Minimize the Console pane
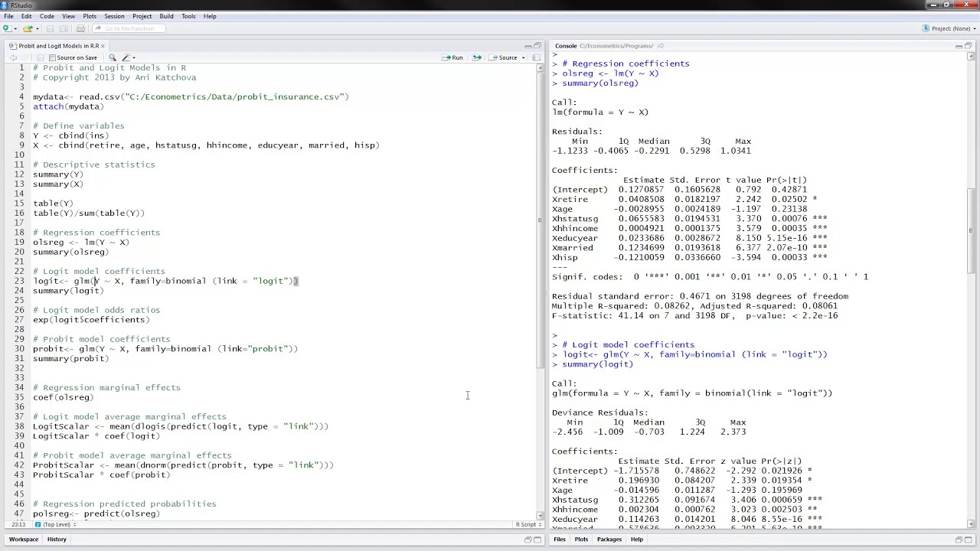The width and height of the screenshot is (980, 551). tap(959, 46)
